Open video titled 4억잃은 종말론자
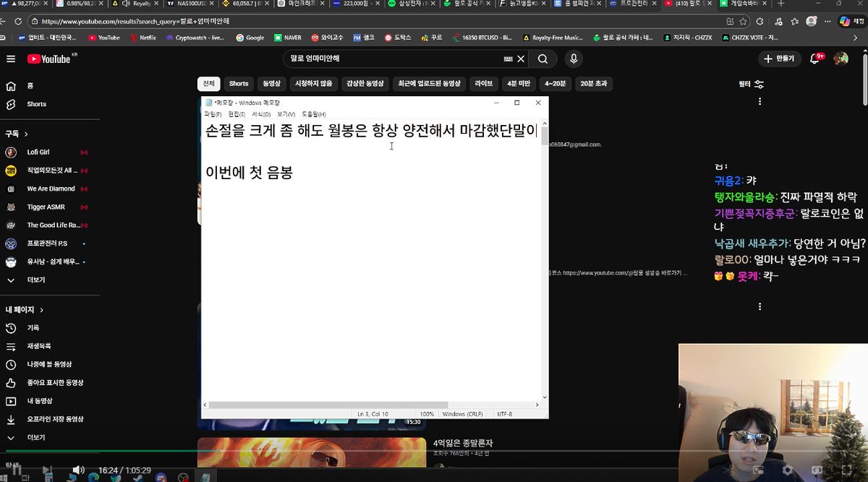This screenshot has width=868, height=482. (x=463, y=443)
